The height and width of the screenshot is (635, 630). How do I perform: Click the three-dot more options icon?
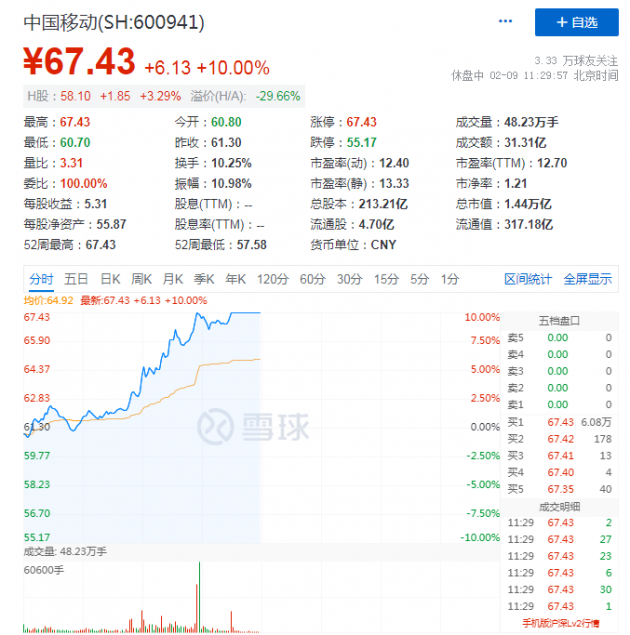click(505, 21)
